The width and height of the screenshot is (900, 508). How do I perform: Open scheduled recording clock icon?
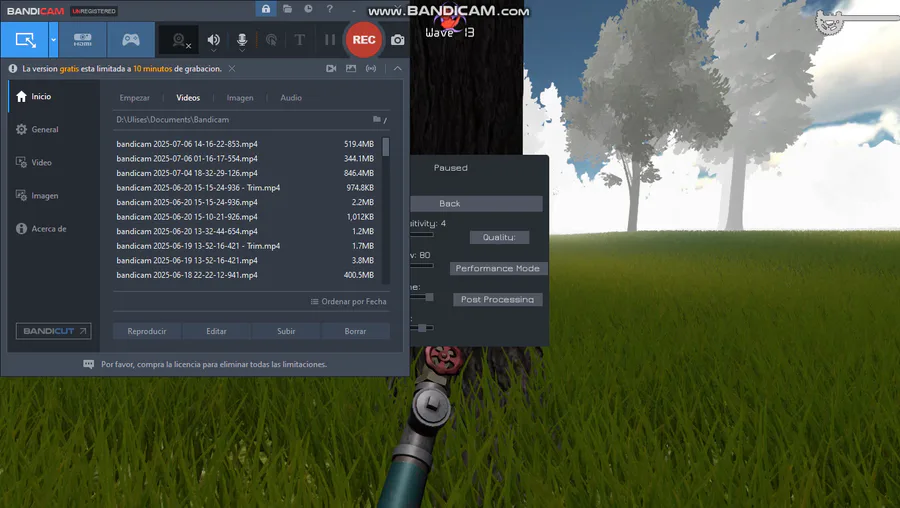click(308, 9)
